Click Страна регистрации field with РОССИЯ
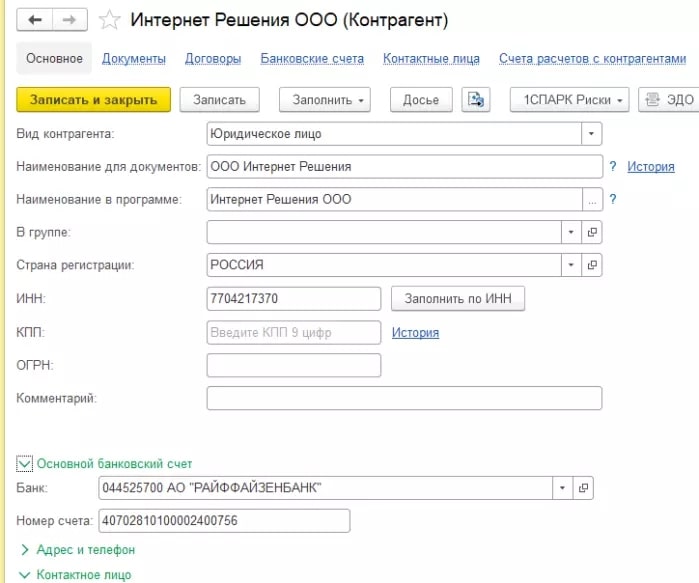699x583 pixels. click(x=384, y=265)
